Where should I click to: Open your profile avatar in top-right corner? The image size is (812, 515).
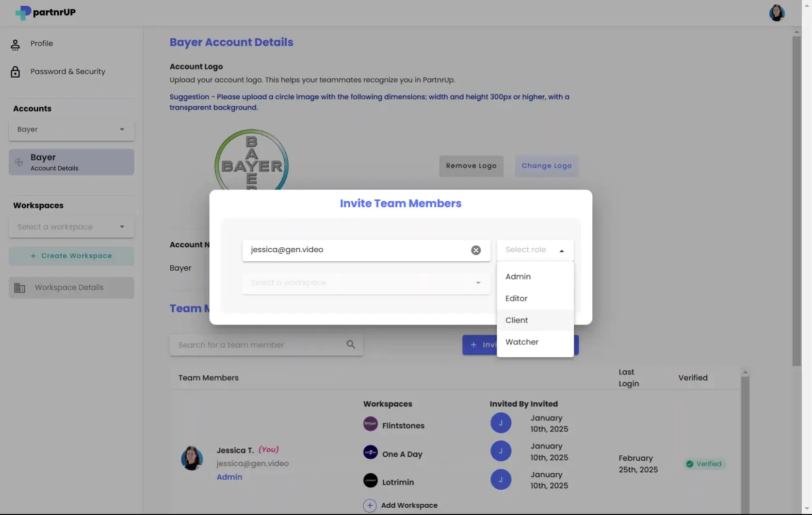777,13
